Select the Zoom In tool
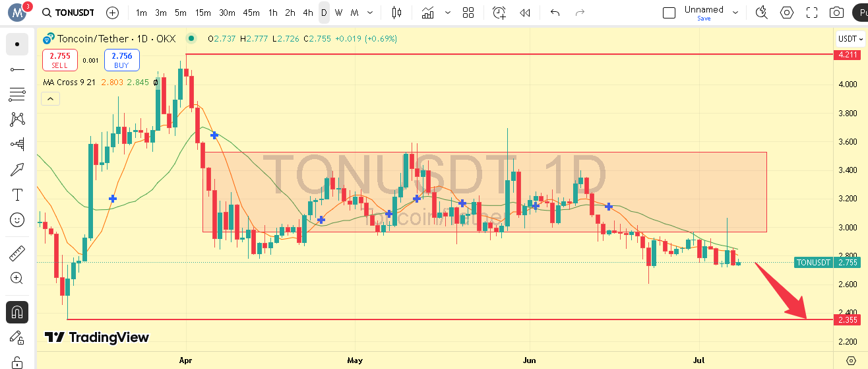Image resolution: width=868 pixels, height=369 pixels. coord(17,278)
